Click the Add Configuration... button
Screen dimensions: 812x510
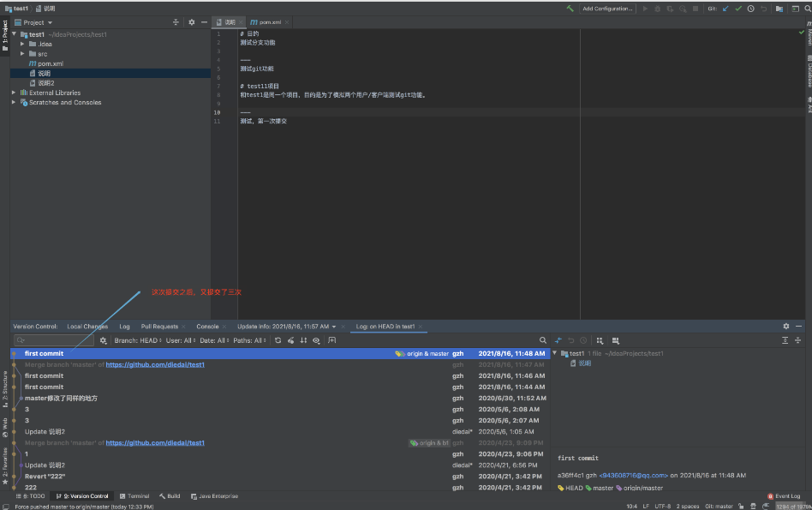(607, 9)
